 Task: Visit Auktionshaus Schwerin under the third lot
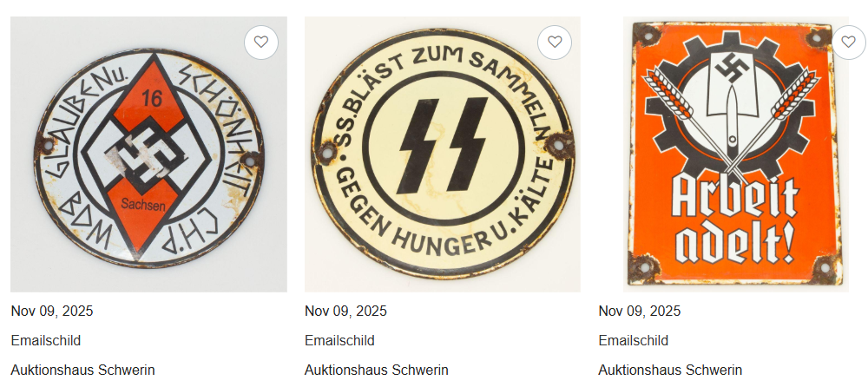coord(670,370)
